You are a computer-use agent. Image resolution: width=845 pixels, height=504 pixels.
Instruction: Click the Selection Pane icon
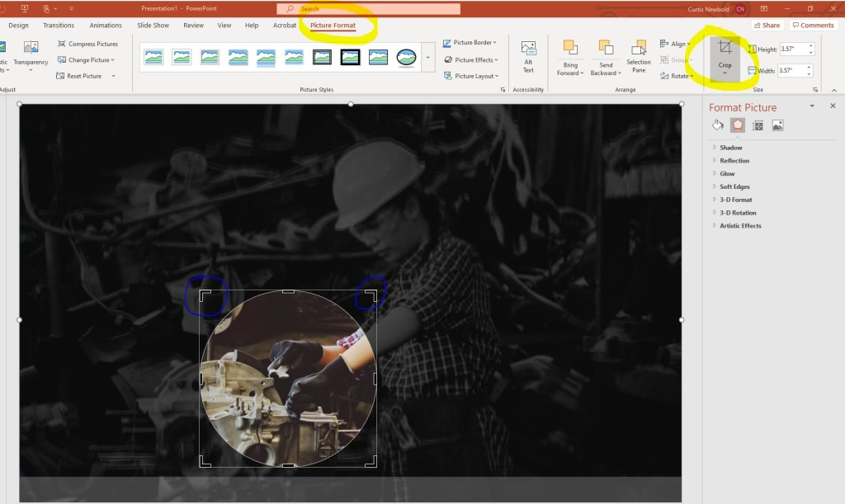pyautogui.click(x=638, y=58)
